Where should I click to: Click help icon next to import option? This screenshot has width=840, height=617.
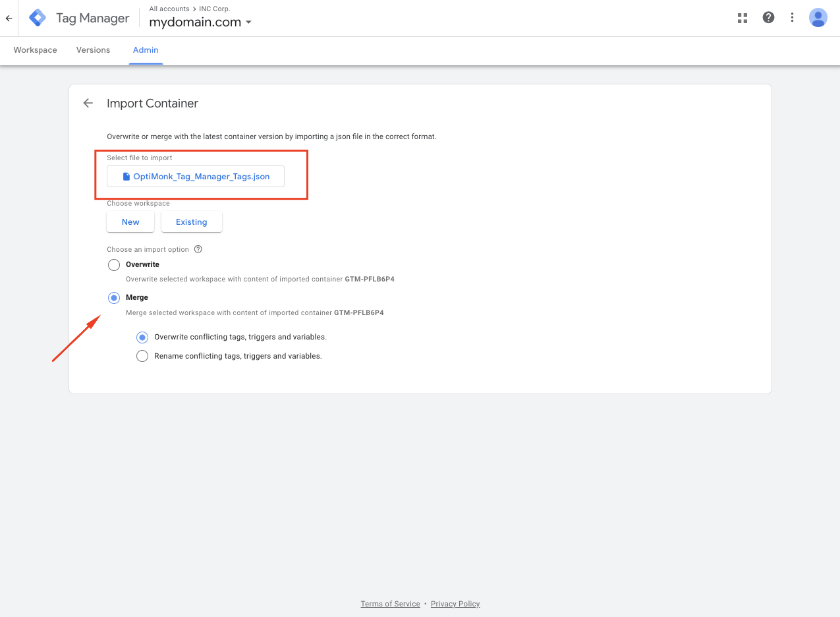coord(198,249)
